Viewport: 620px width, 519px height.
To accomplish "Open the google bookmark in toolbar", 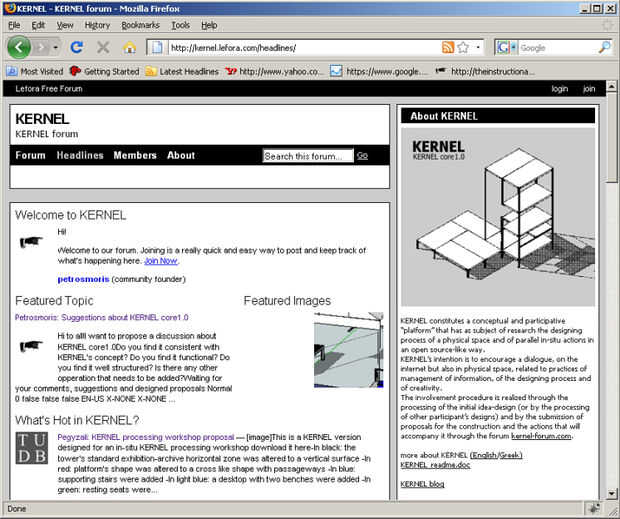I will (379, 72).
